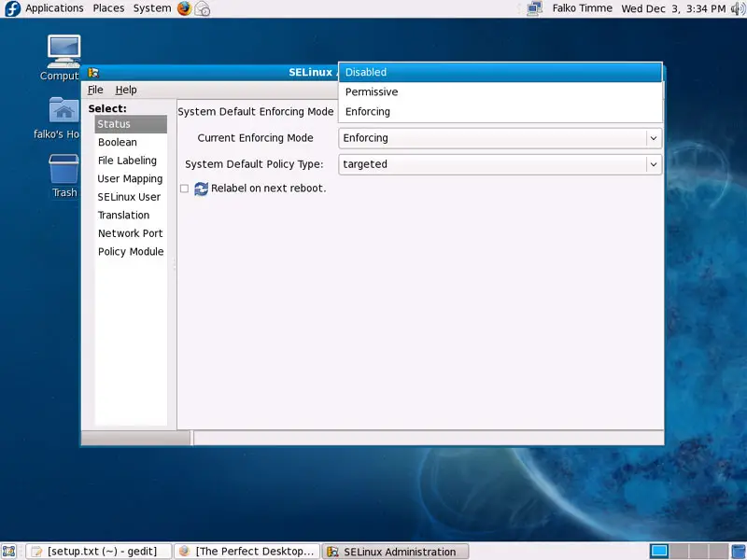Click the Fedora logo icon in top panel

(12, 8)
